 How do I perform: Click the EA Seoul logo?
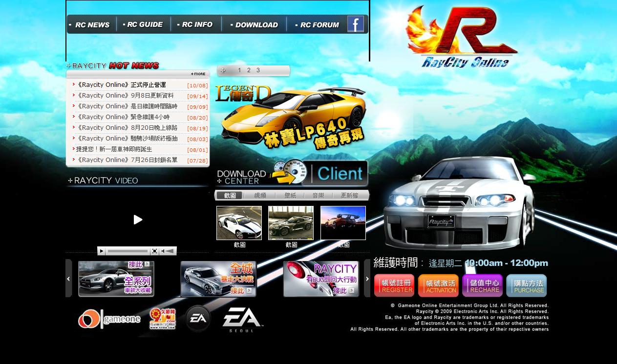tap(242, 320)
